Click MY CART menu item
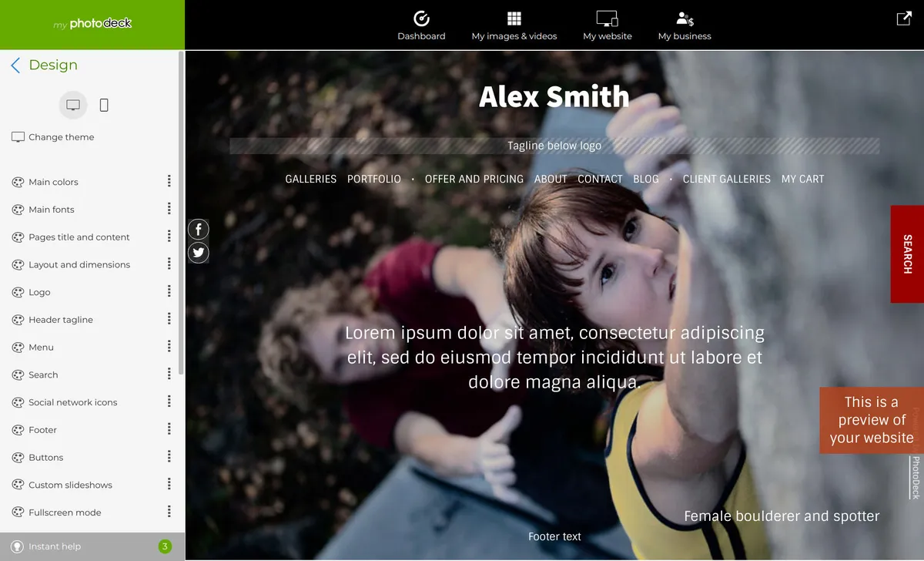The image size is (924, 561). click(x=802, y=179)
